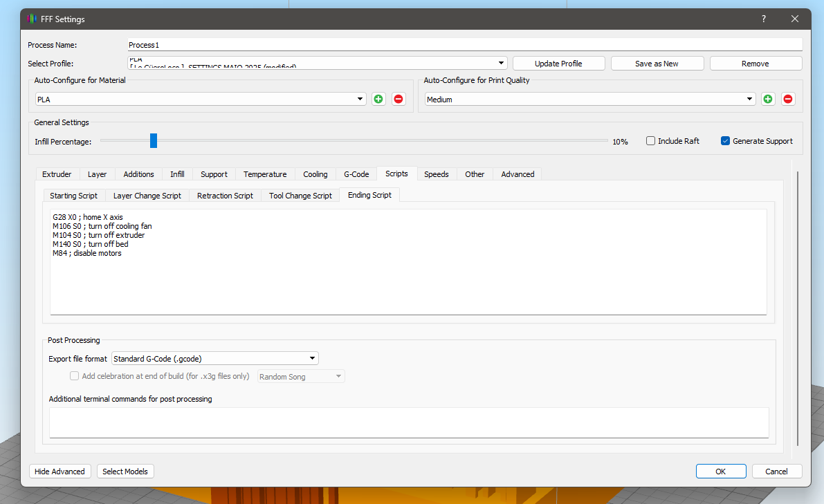This screenshot has width=824, height=504.
Task: Click the Remove profile button
Action: (756, 64)
